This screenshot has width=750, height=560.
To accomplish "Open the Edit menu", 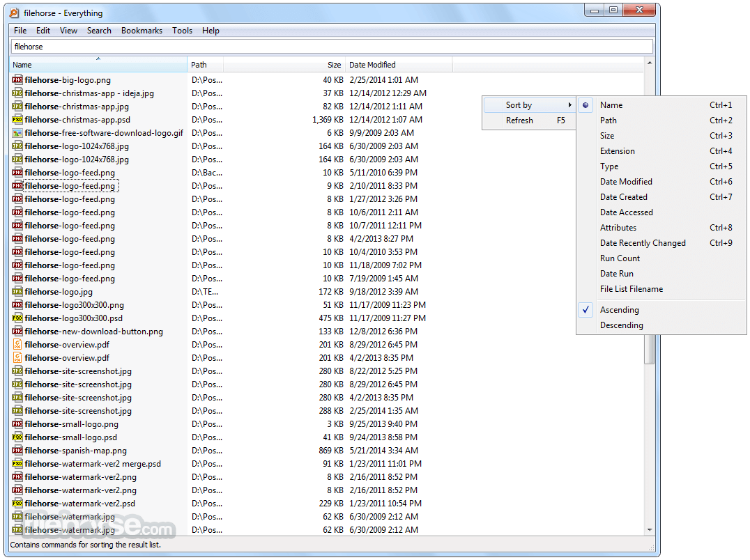I will [43, 31].
